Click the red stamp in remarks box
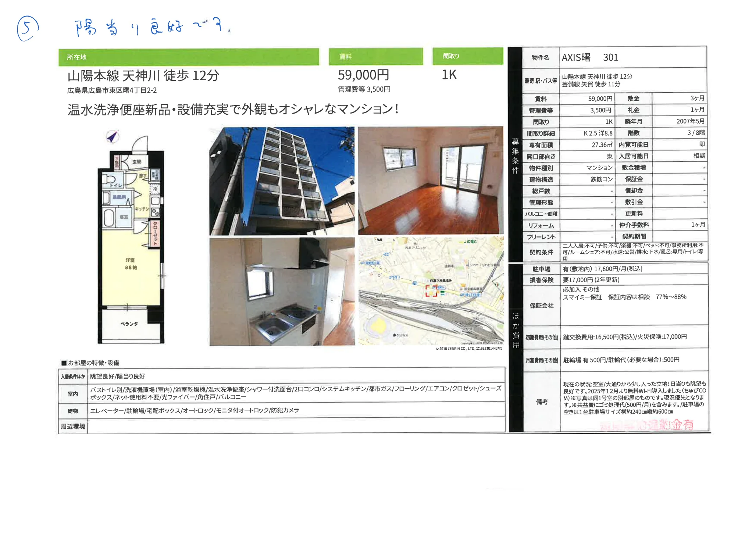Image resolution: width=756 pixels, height=535 pixels. click(646, 425)
